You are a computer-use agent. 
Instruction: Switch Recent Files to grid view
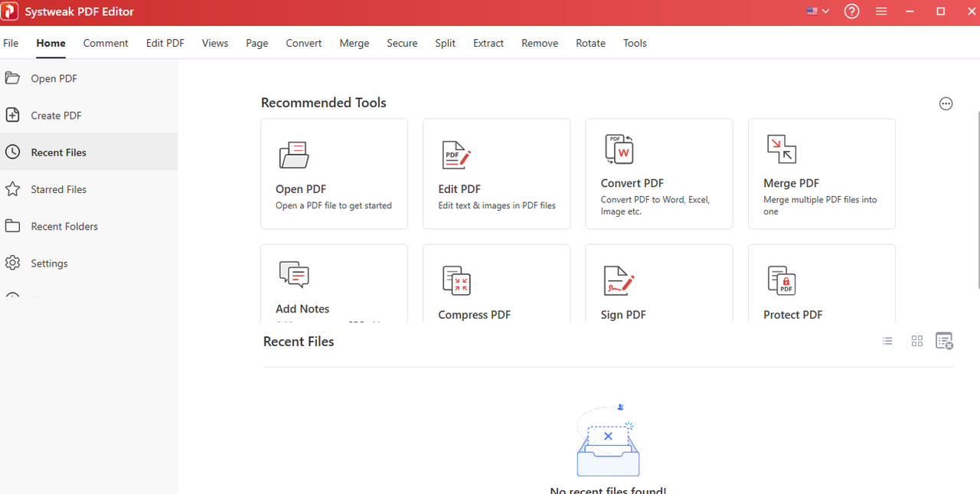click(917, 341)
